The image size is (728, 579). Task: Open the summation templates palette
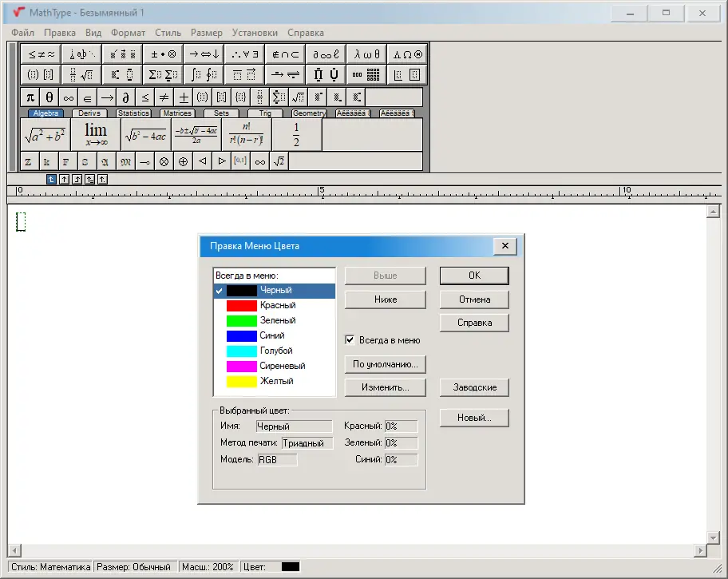pos(164,75)
